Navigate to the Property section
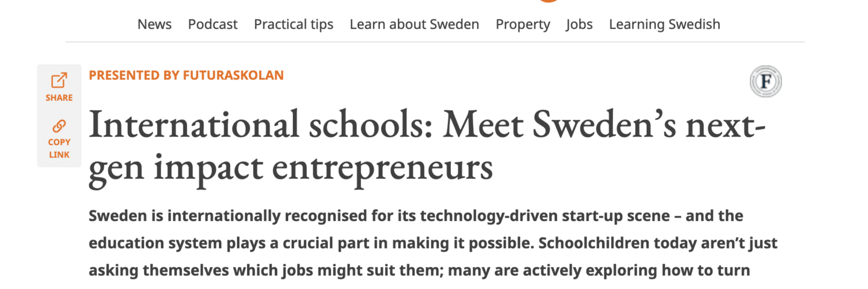The width and height of the screenshot is (868, 289). tap(523, 24)
